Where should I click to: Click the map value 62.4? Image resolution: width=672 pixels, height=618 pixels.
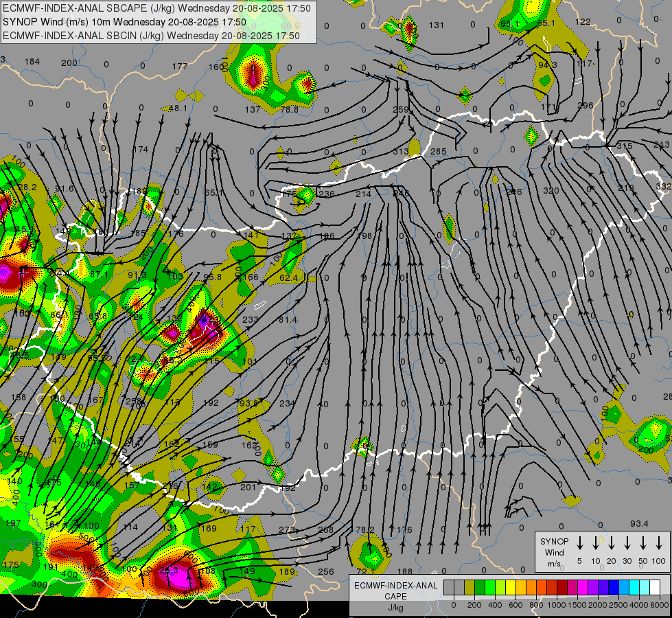288,278
